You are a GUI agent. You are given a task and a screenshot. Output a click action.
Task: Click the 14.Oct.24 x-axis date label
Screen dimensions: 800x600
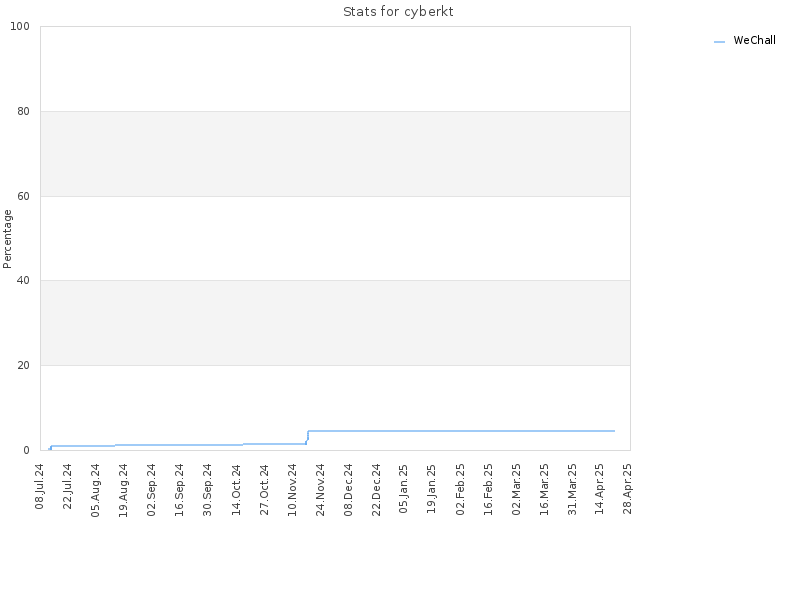click(236, 490)
